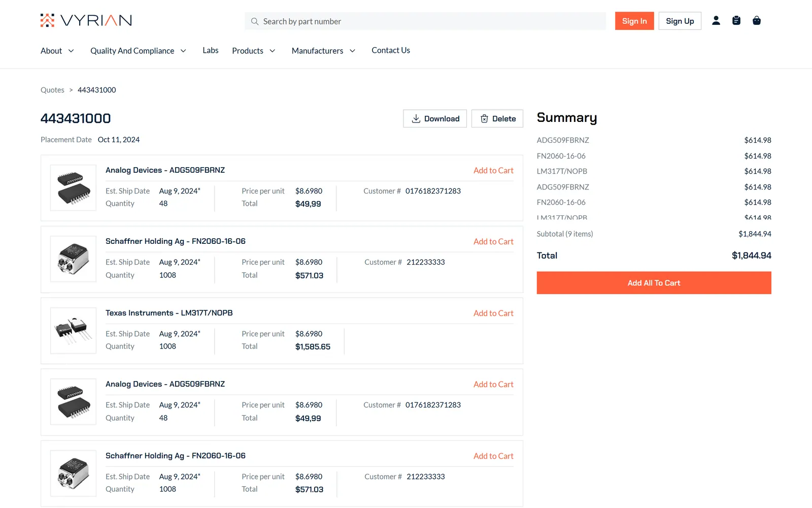This screenshot has height=508, width=812.
Task: Expand the Quality And Compliance menu
Action: pos(139,51)
